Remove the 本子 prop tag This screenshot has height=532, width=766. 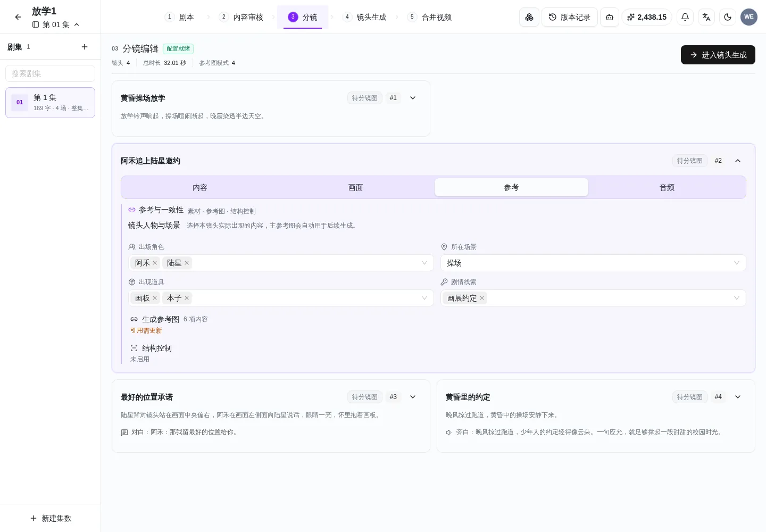pyautogui.click(x=187, y=298)
